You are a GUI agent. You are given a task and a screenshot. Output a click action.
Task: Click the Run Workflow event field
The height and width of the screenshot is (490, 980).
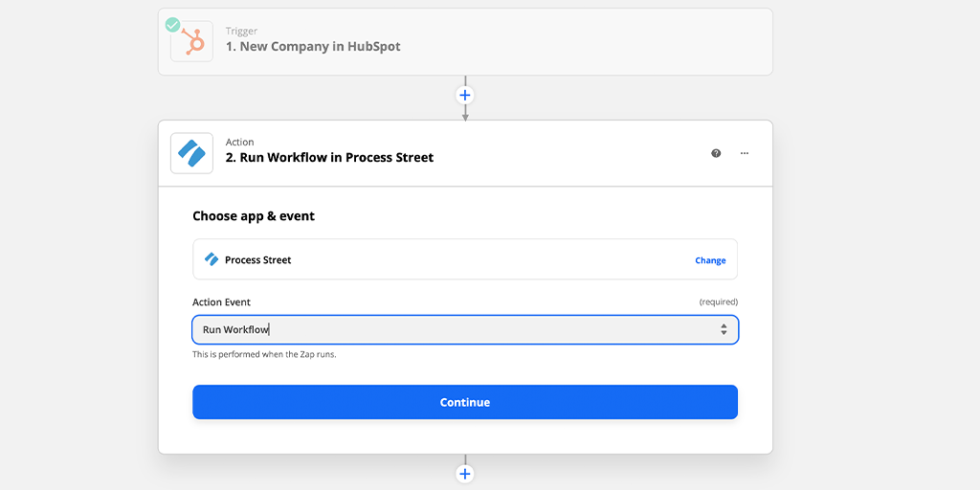click(465, 329)
